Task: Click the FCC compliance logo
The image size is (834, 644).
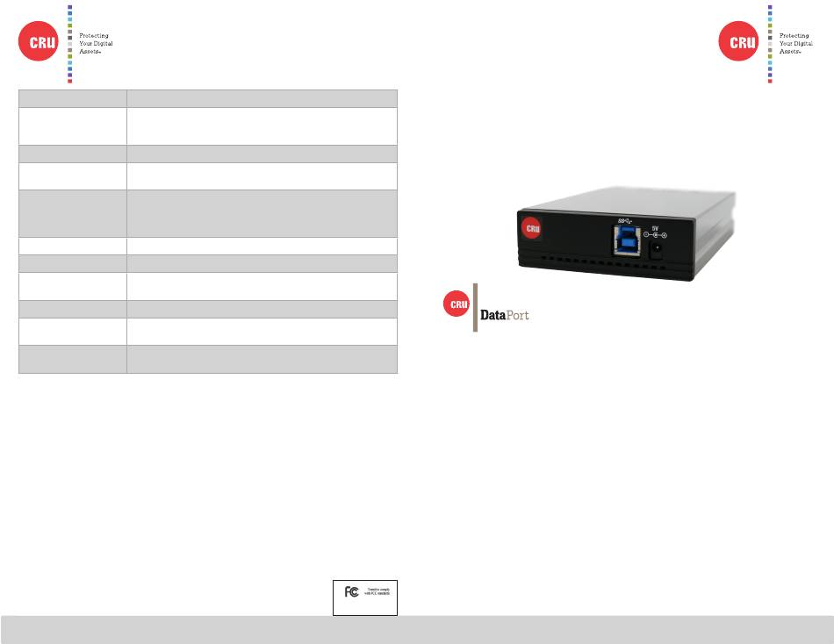Action: click(x=351, y=591)
